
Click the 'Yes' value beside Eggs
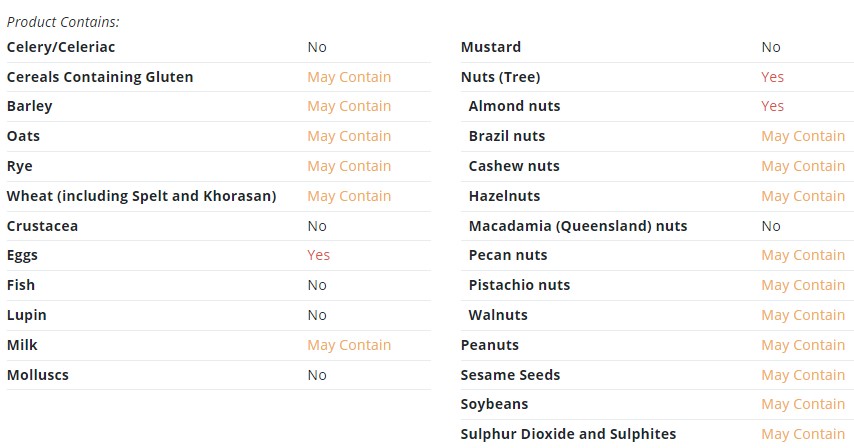[x=319, y=255]
